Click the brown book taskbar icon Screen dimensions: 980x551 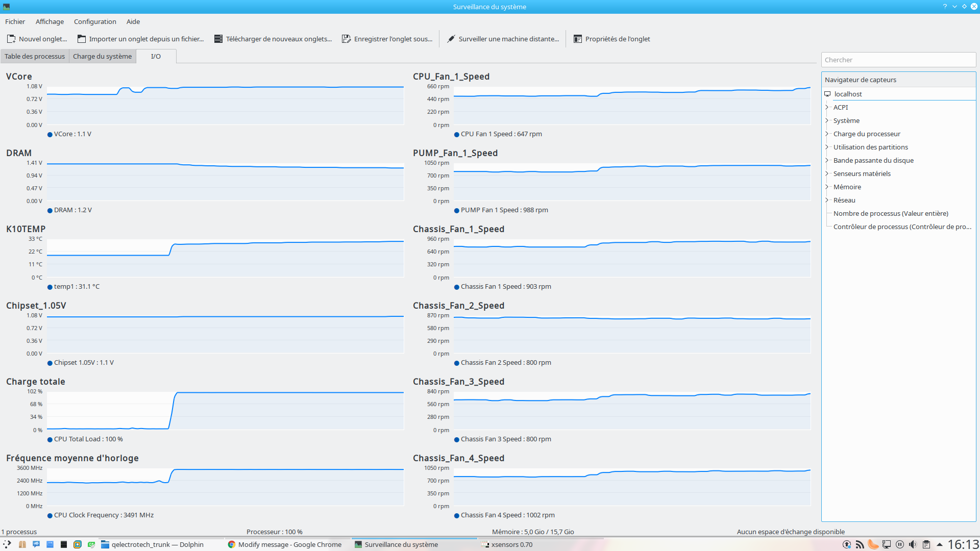click(x=22, y=544)
